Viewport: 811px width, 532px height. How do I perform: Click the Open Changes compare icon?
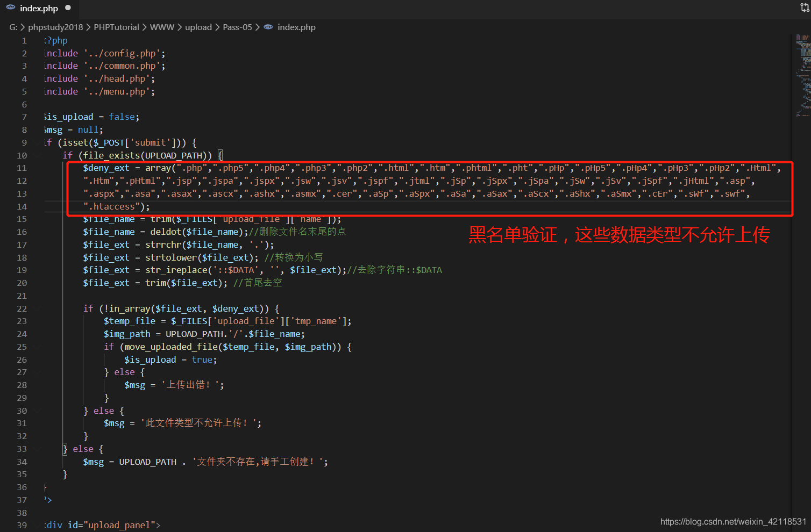[x=805, y=8]
